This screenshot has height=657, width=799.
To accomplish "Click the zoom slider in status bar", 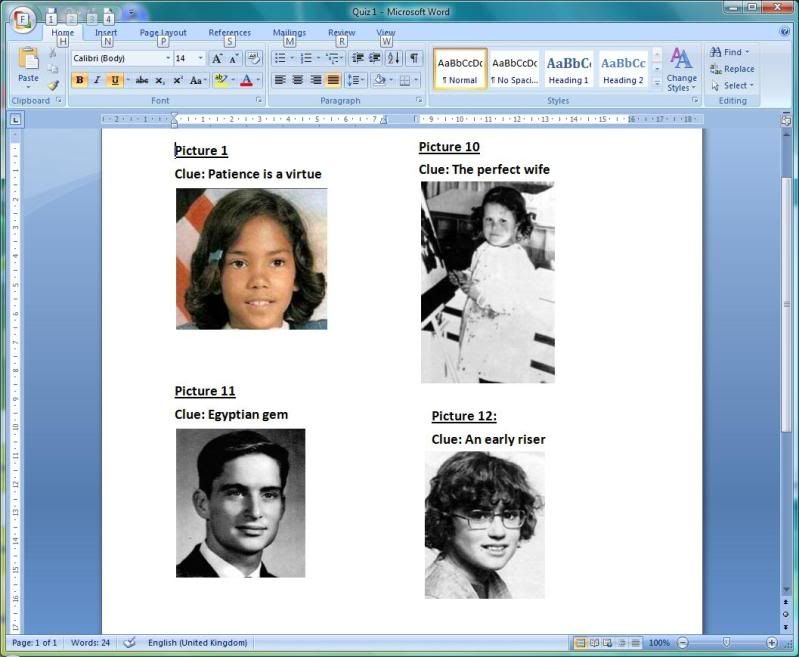I will point(727,643).
